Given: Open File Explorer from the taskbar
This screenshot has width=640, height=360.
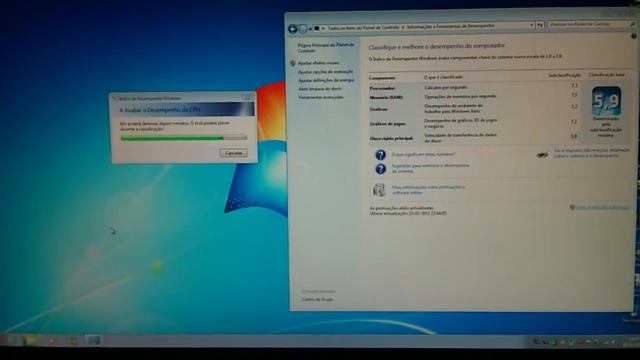Looking at the screenshot, I should pos(30,340).
